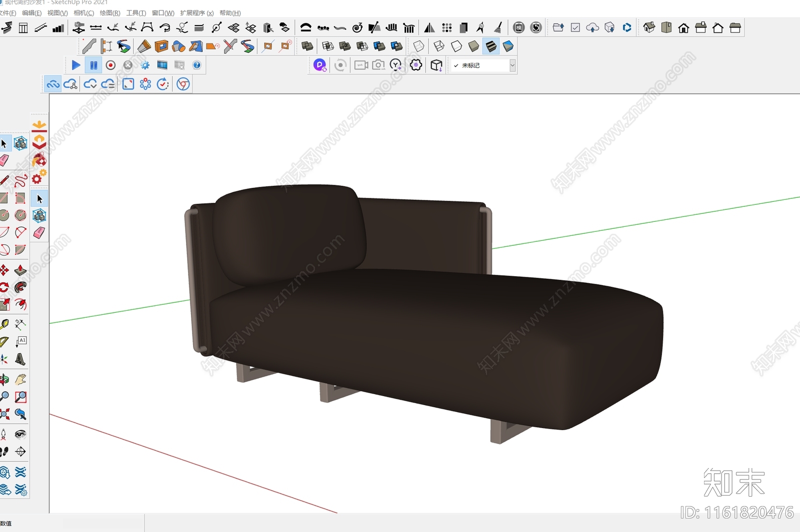The width and height of the screenshot is (800, 532).
Task: Click the purple P plugin icon
Action: (320, 65)
